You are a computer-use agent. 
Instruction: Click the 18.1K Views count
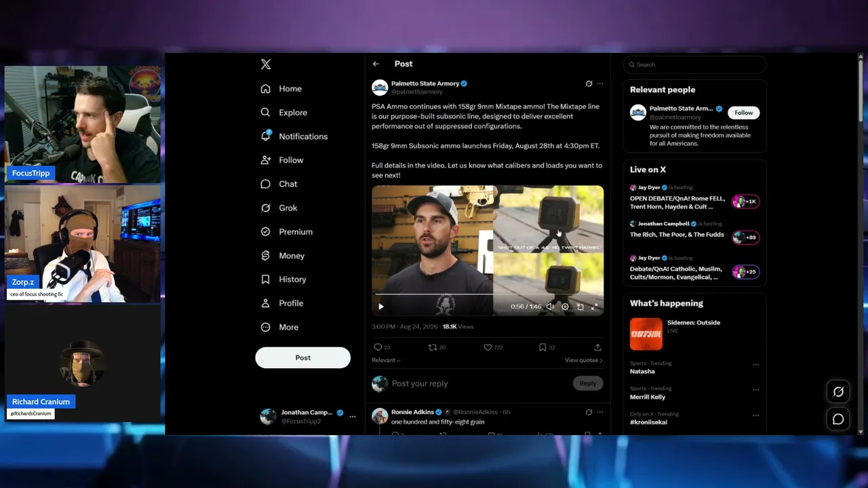coord(458,327)
